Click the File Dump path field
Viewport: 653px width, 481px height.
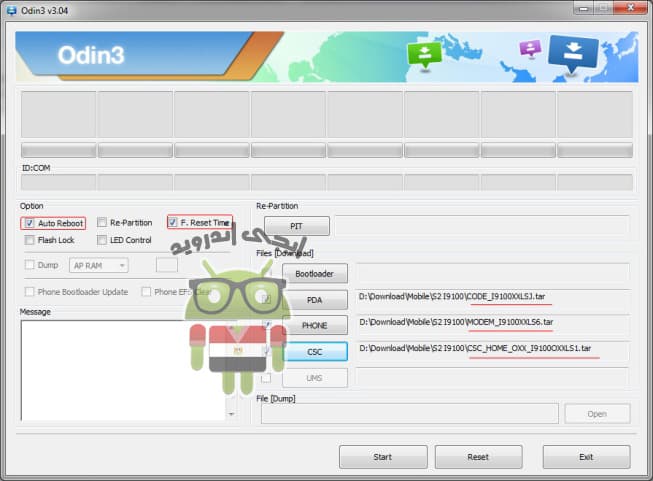(x=410, y=414)
